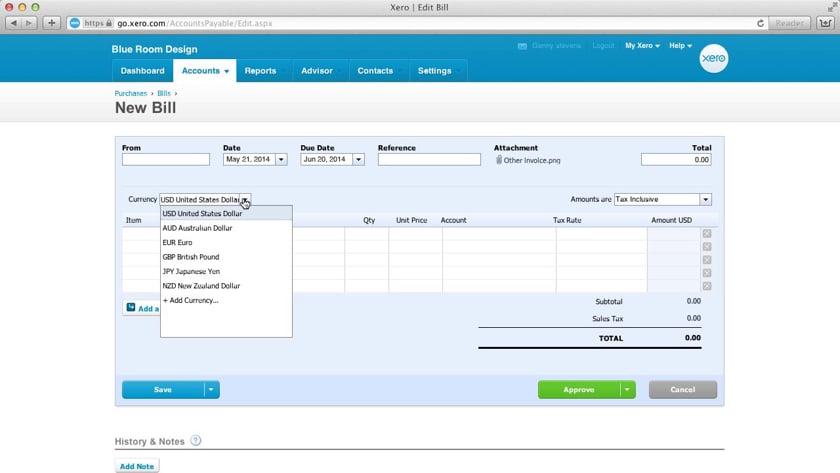Click the downloads icon in browser toolbar

click(825, 23)
